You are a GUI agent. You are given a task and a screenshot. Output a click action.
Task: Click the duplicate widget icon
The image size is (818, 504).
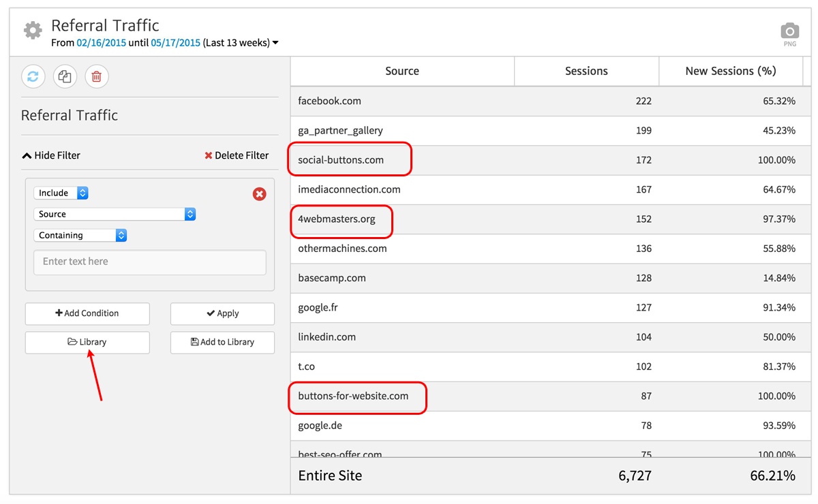pyautogui.click(x=65, y=76)
